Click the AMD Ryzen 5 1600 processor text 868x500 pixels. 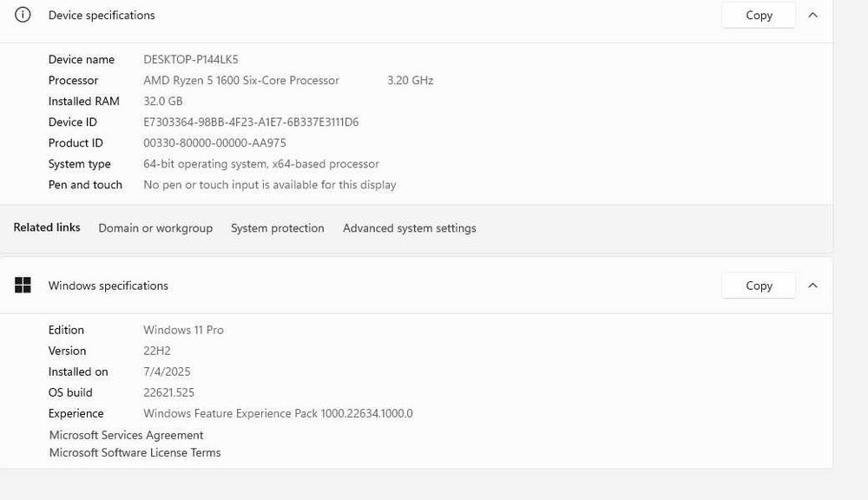coord(241,80)
